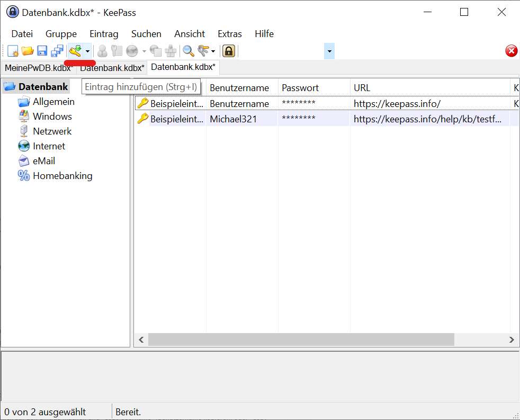Click the eMail envelope icon
The image size is (520, 420).
pyautogui.click(x=24, y=161)
